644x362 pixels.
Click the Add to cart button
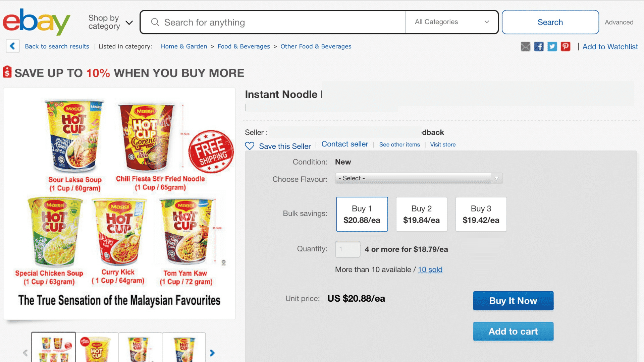[x=513, y=331]
